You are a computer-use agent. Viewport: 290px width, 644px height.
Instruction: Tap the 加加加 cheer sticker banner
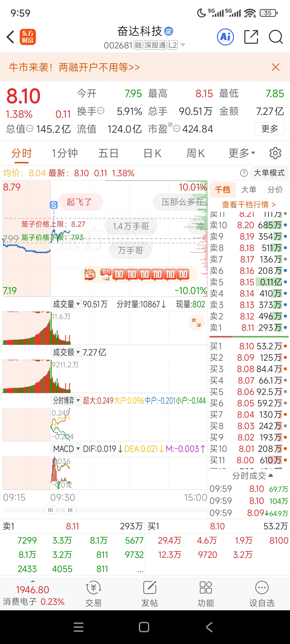pyautogui.click(x=139, y=274)
